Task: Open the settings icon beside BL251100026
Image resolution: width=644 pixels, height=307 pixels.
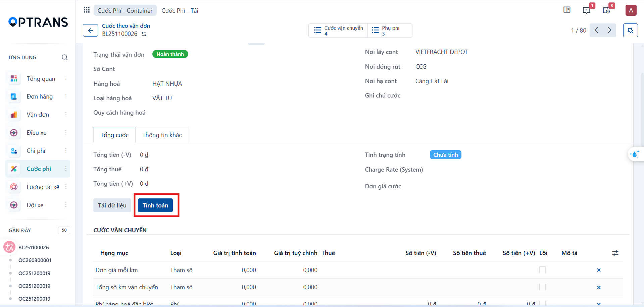Action: point(144,34)
